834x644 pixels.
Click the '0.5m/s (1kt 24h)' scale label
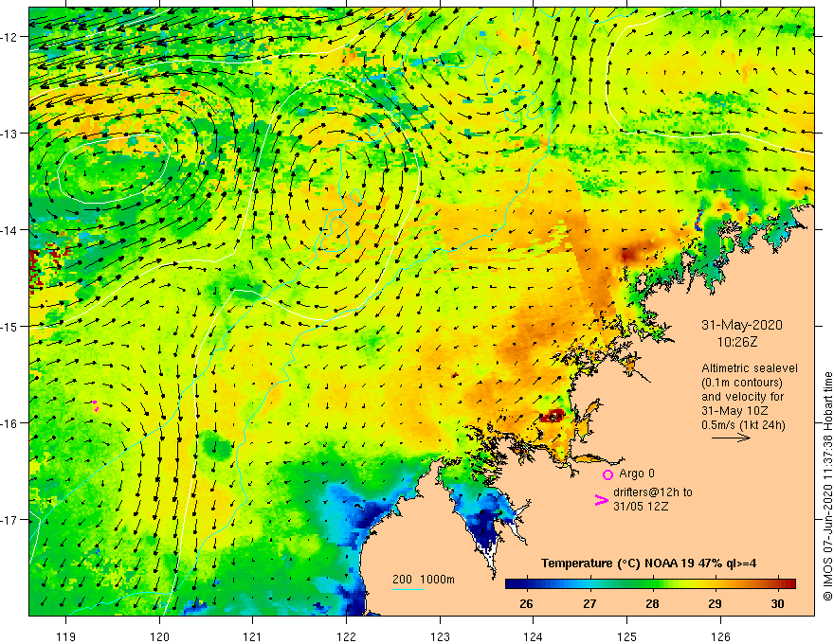point(743,425)
